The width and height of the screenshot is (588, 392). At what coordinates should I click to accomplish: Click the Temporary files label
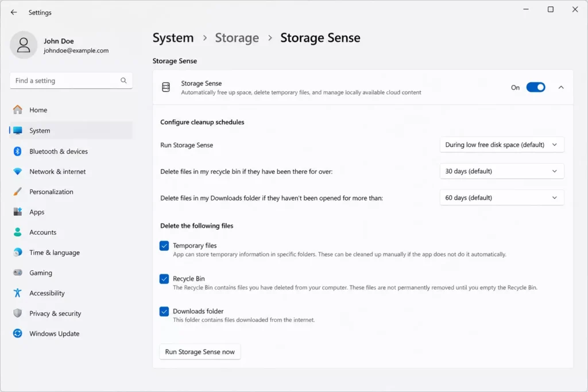[195, 246]
